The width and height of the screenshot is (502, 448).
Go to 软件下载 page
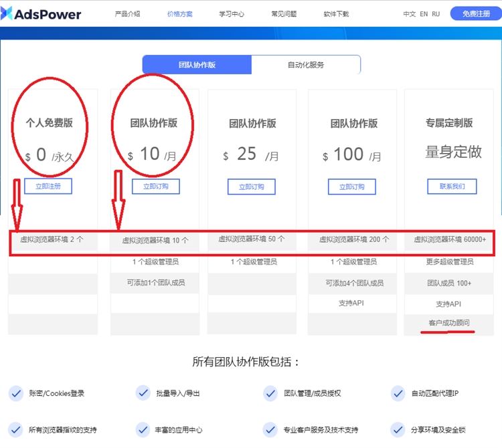(336, 14)
